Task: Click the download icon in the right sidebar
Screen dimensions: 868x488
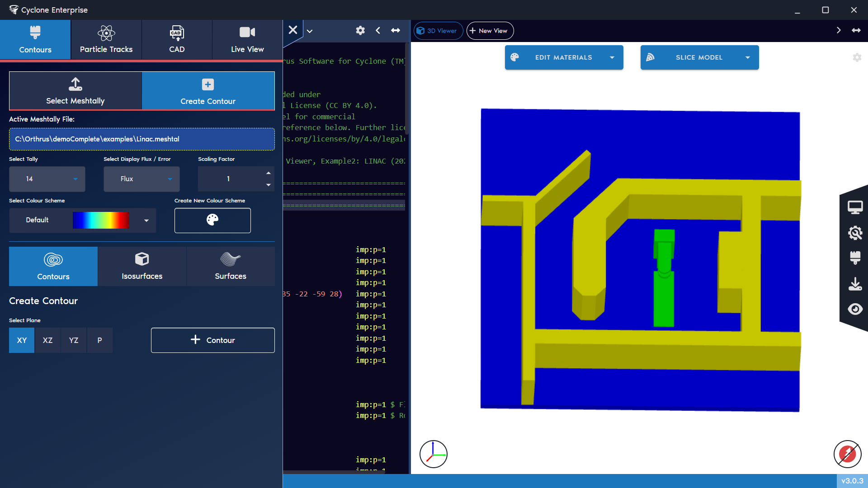Action: [855, 284]
